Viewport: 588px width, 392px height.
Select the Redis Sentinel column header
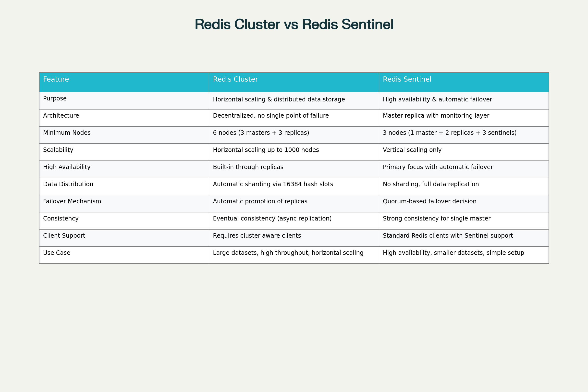[x=407, y=79]
